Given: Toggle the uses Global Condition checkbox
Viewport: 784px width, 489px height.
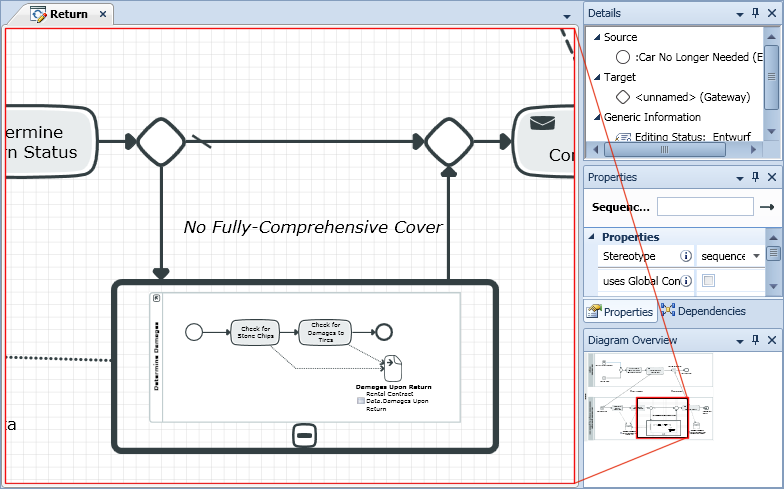Looking at the screenshot, I should coord(708,281).
